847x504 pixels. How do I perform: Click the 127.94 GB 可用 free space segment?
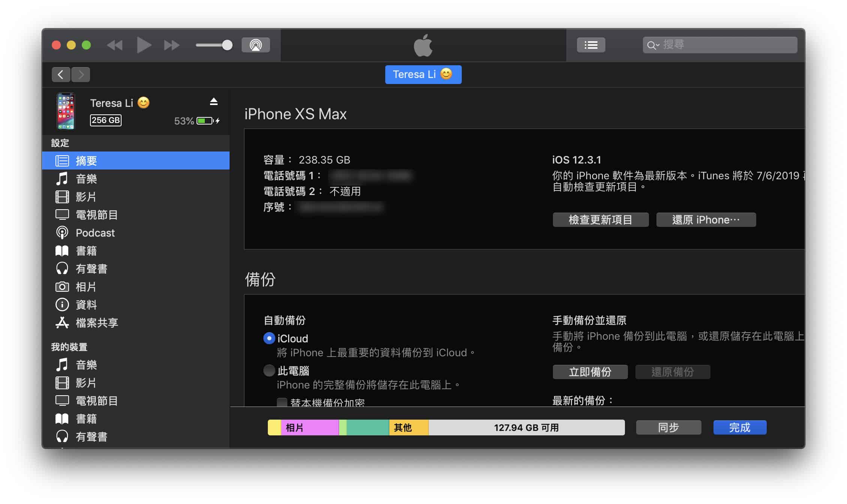(526, 427)
